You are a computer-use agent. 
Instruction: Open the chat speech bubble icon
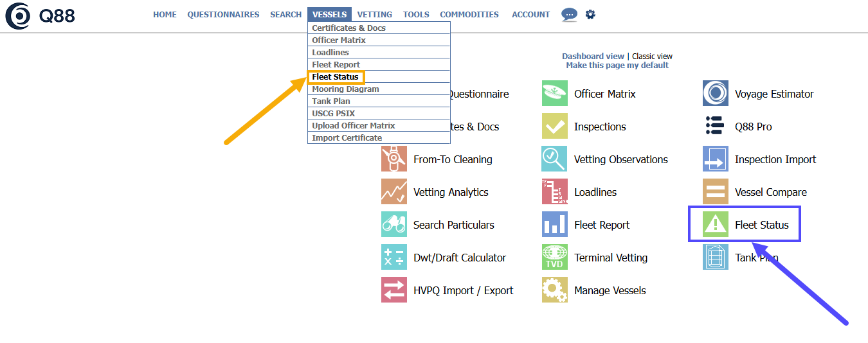tap(569, 14)
